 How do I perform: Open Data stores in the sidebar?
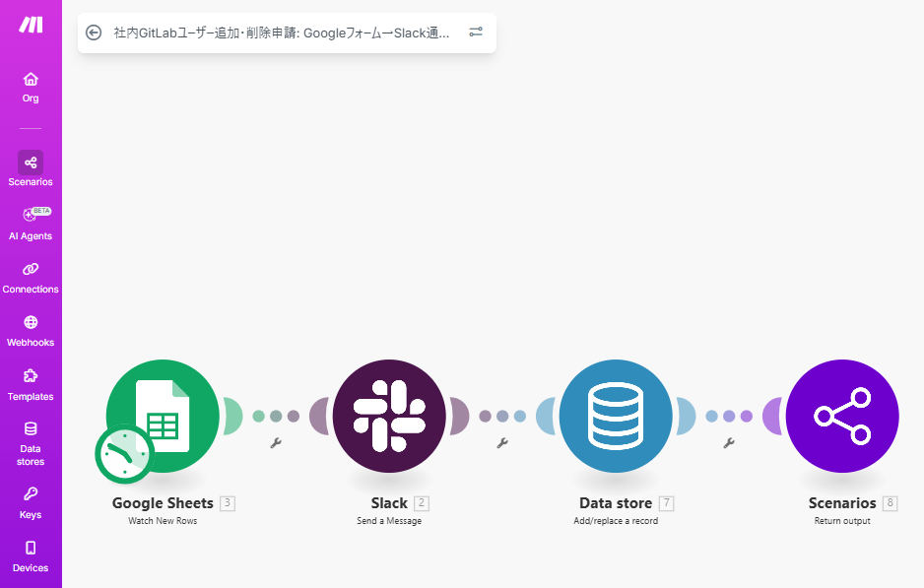pos(31,442)
